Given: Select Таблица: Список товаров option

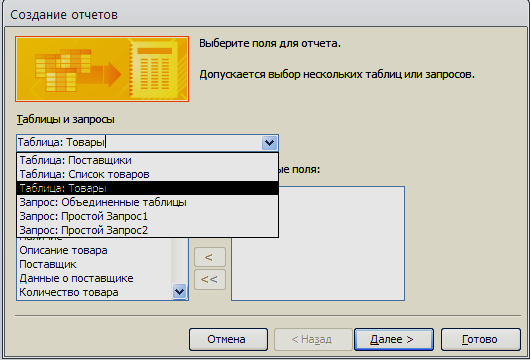Looking at the screenshot, I should point(147,174).
